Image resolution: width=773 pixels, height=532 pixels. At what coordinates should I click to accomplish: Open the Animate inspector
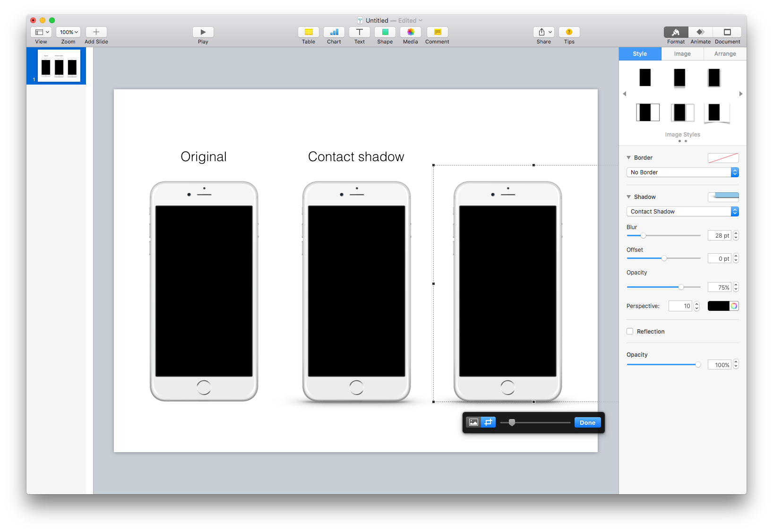click(700, 33)
